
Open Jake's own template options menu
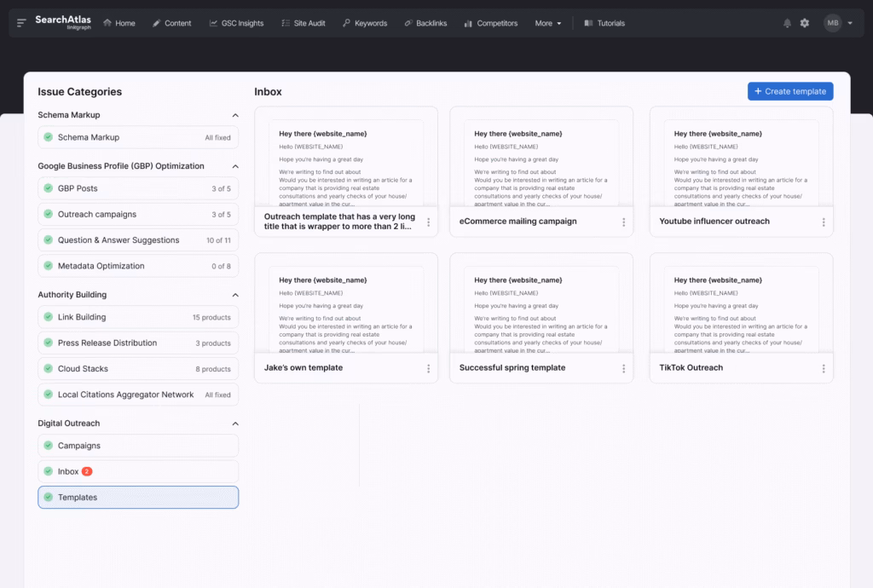click(x=428, y=367)
